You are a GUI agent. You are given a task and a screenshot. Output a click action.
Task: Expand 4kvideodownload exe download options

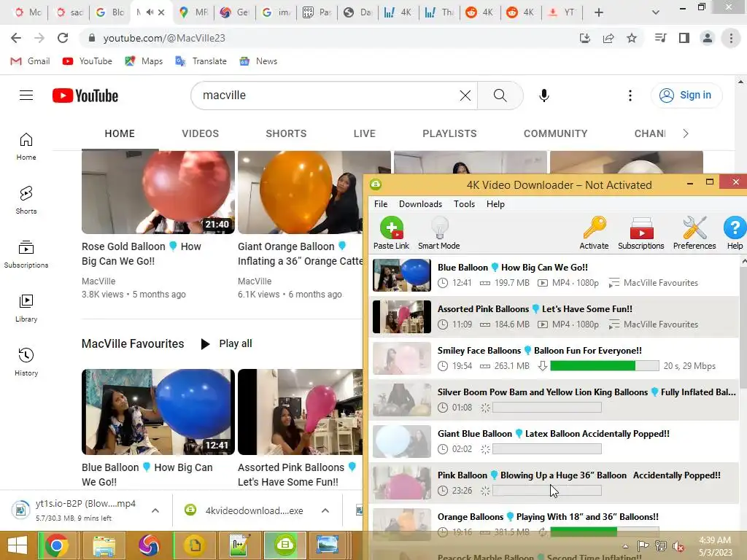[325, 510]
